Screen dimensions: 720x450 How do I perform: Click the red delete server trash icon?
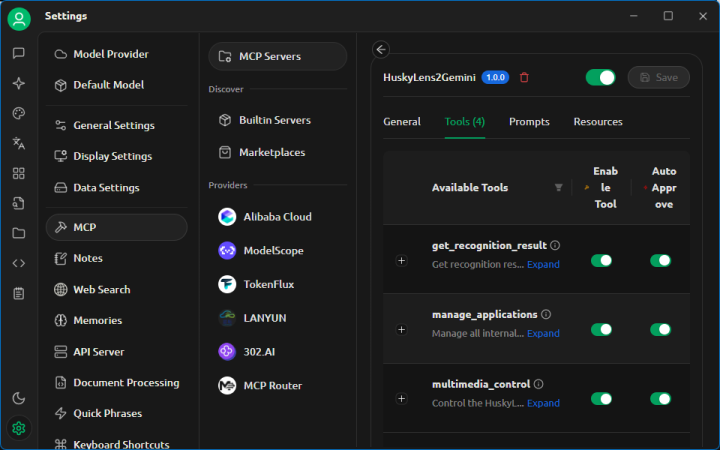point(525,78)
